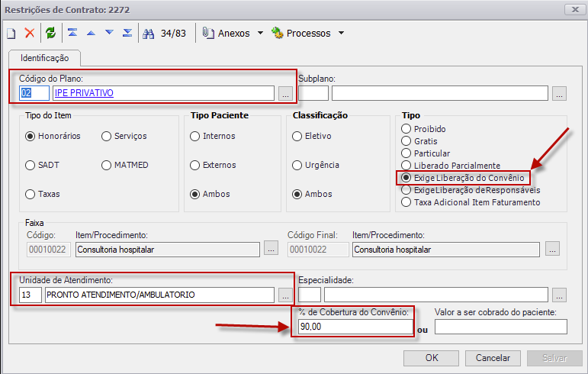588x374 pixels.
Task: Click the Especialidade description field
Action: tap(436, 295)
